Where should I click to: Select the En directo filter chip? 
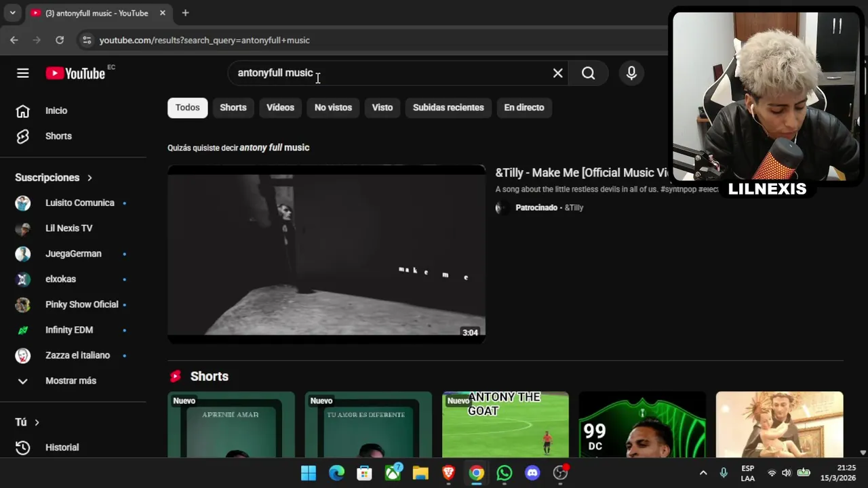coord(524,108)
